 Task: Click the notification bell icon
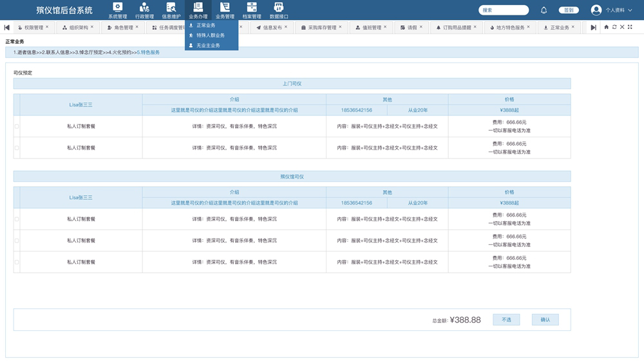(544, 10)
